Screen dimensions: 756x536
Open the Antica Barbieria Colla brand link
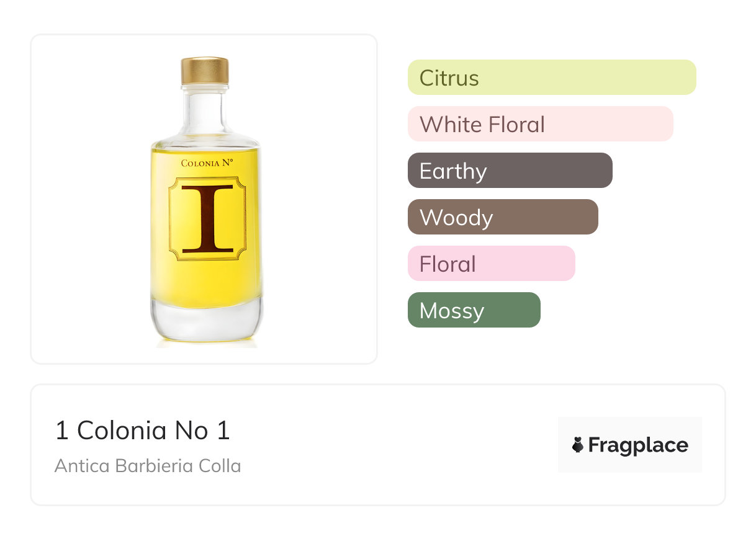(148, 465)
